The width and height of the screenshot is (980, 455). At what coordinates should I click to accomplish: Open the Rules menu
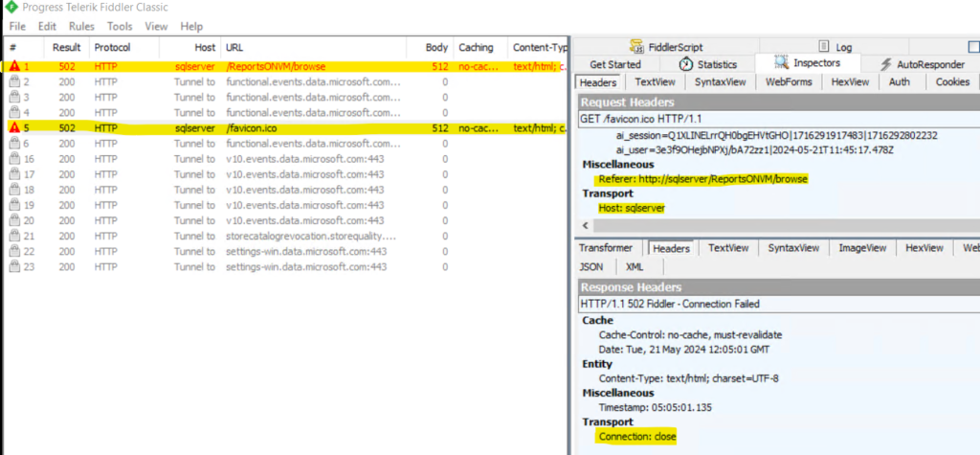[x=81, y=26]
